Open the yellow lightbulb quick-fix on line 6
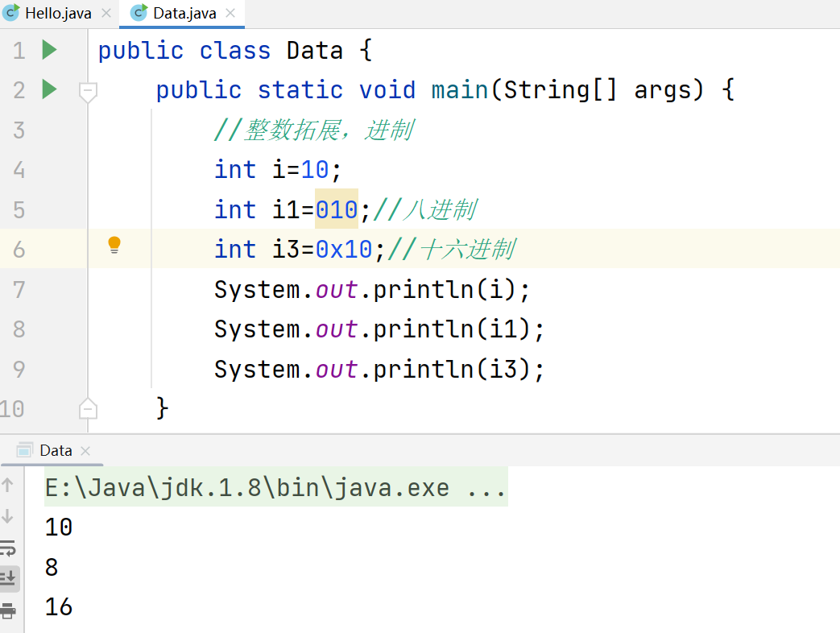 click(114, 245)
